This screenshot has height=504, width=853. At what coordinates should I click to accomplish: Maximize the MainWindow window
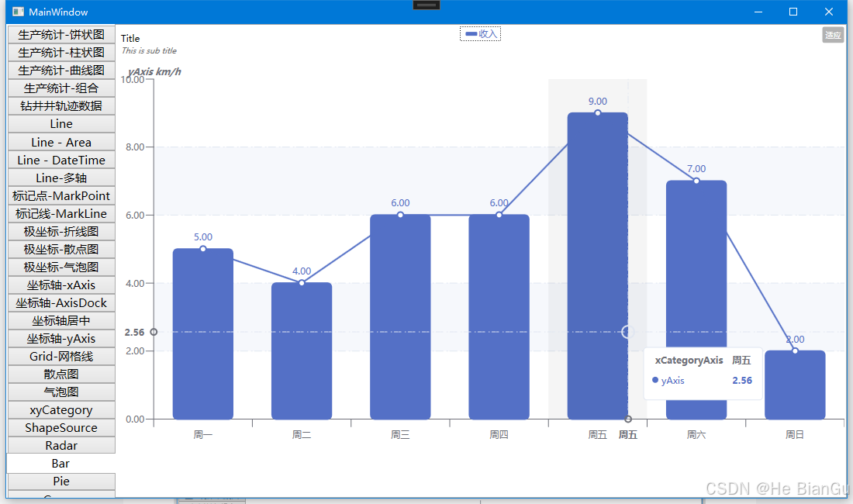793,12
